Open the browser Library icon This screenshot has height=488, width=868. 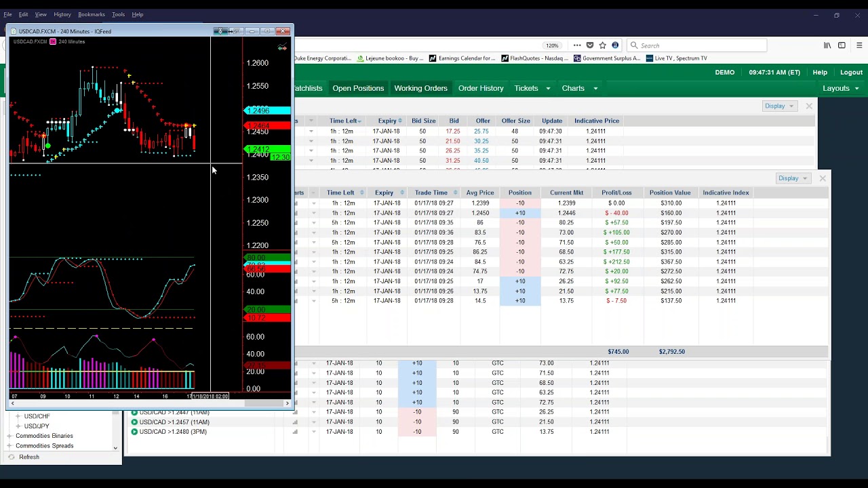click(827, 45)
